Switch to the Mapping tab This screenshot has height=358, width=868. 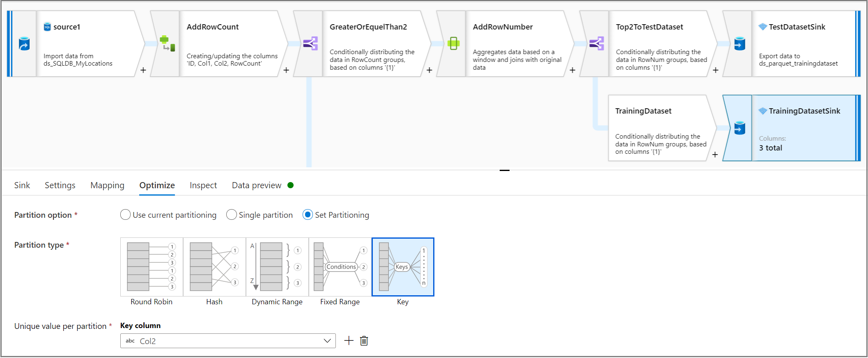click(x=107, y=185)
